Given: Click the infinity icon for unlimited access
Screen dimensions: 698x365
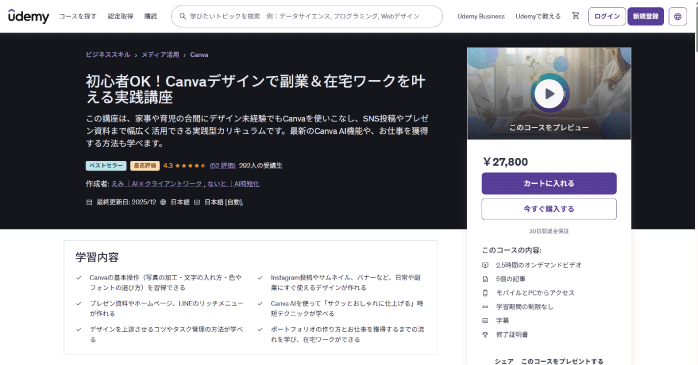Looking at the screenshot, I should click(485, 307).
